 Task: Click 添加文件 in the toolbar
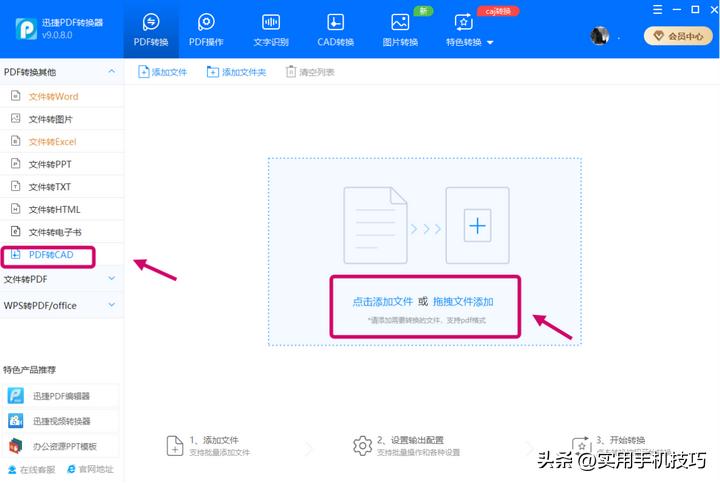pyautogui.click(x=163, y=72)
